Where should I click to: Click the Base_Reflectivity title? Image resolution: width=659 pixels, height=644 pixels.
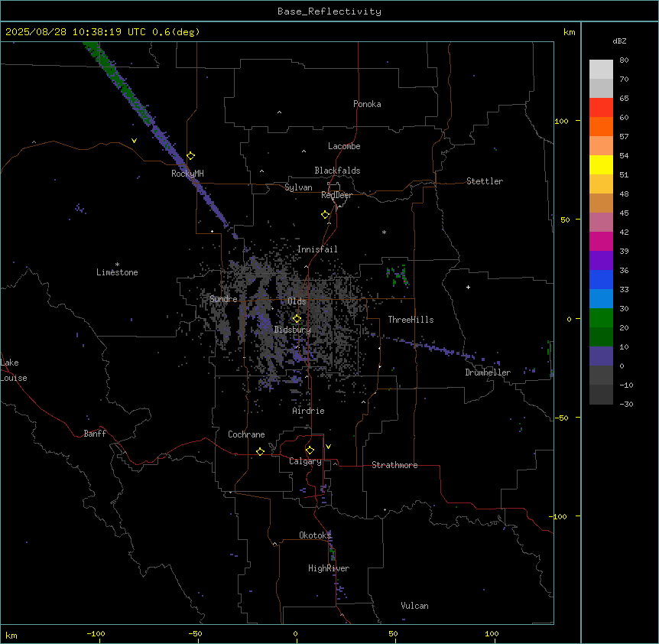[329, 11]
